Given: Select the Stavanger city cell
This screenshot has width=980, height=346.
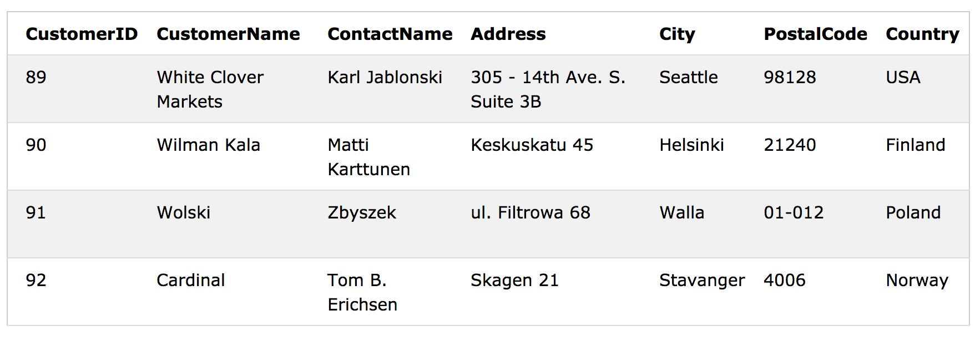Looking at the screenshot, I should 702,280.
